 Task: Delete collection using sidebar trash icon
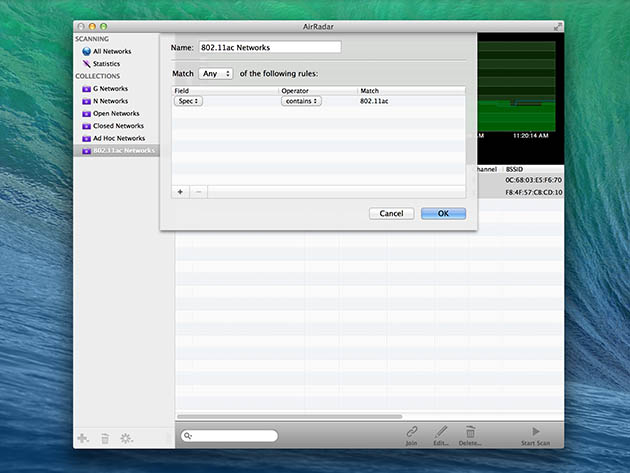point(105,438)
